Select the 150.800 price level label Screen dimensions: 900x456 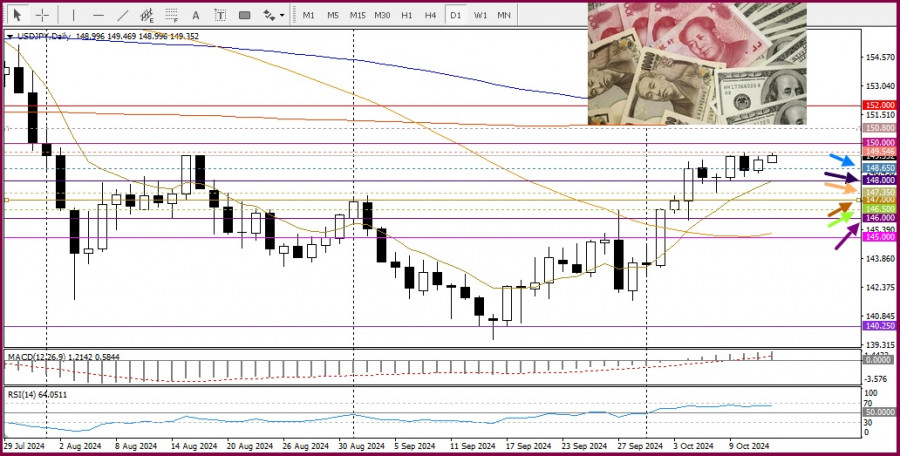[879, 128]
